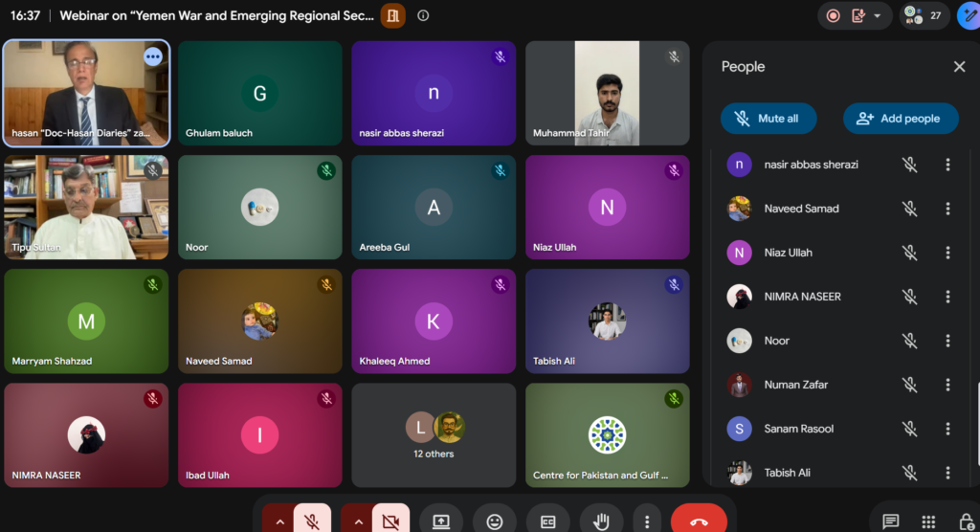Open more actions for Numan Zafar
Screen dimensions: 980x532
click(947, 385)
